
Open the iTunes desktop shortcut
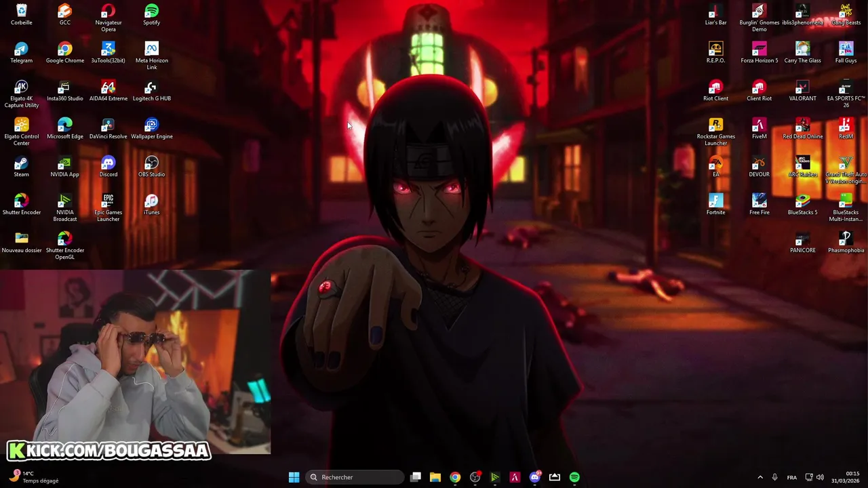[x=152, y=205]
